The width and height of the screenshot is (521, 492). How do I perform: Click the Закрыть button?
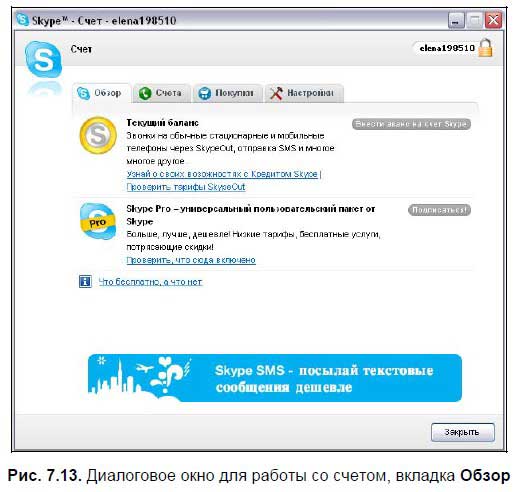click(x=462, y=432)
